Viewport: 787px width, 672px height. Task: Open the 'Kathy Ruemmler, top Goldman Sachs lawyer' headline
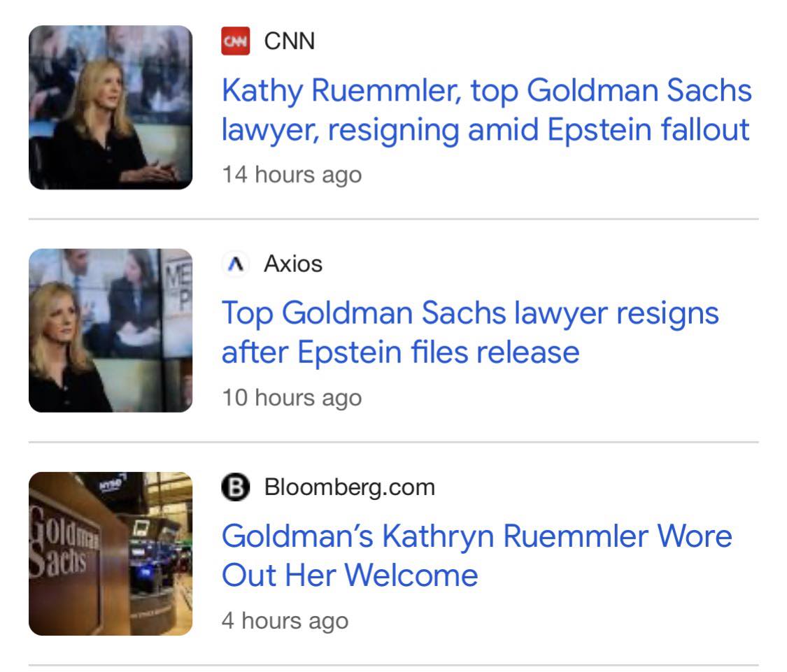pos(486,91)
